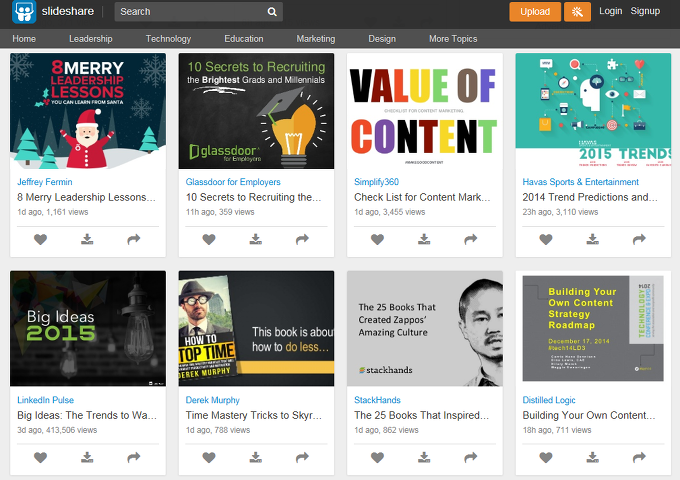Open the StackHands author link

click(x=377, y=400)
